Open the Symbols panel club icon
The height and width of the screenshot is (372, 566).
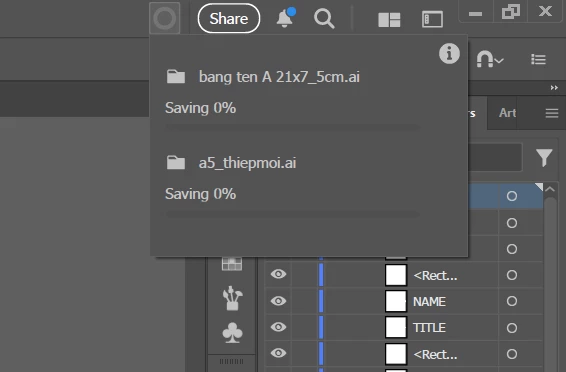coord(232,332)
